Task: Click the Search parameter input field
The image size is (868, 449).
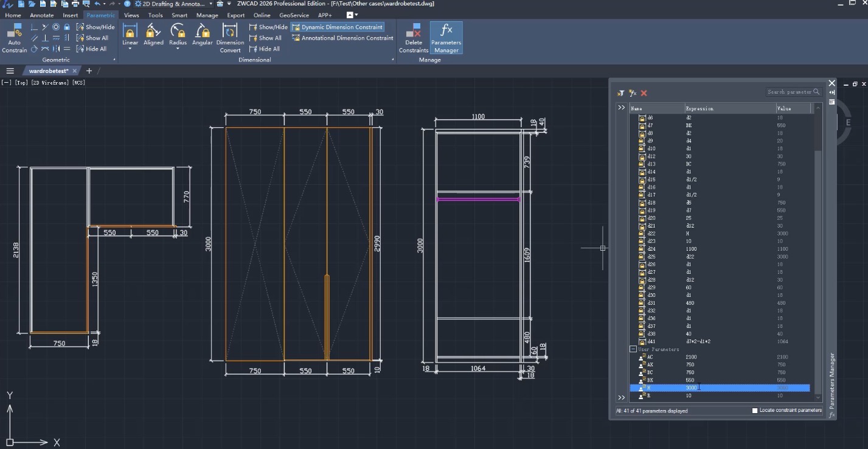Action: (789, 92)
